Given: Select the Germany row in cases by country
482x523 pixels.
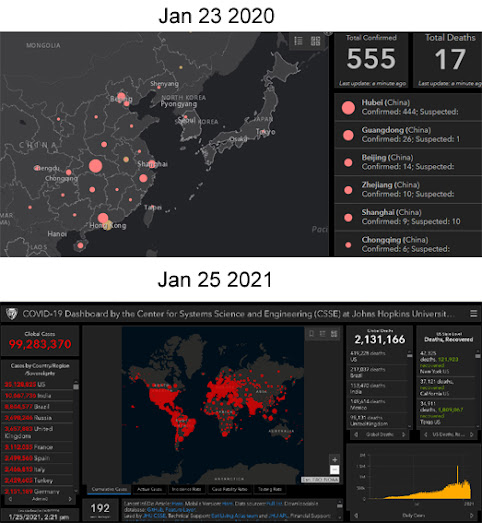Looking at the screenshot, I should [x=38, y=491].
